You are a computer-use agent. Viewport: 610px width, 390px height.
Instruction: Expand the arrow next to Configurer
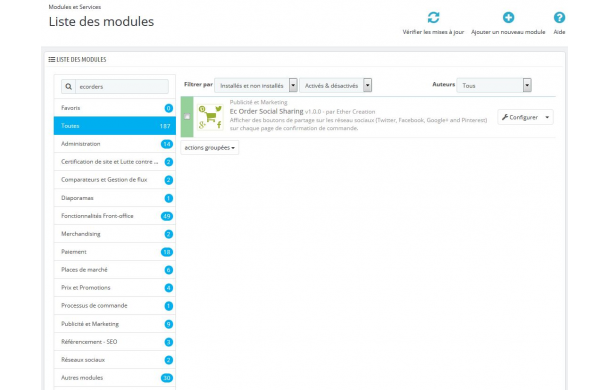point(547,117)
